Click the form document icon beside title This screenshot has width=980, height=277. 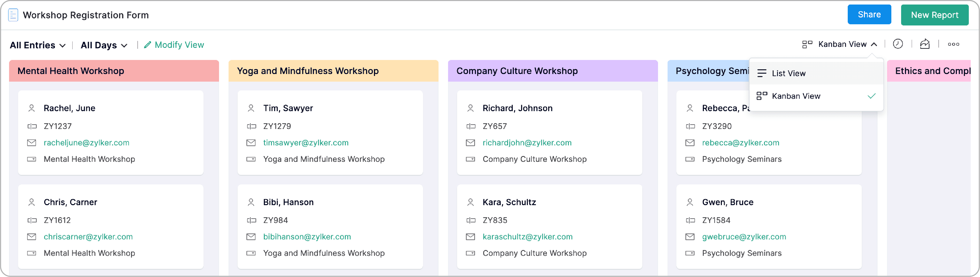click(13, 15)
